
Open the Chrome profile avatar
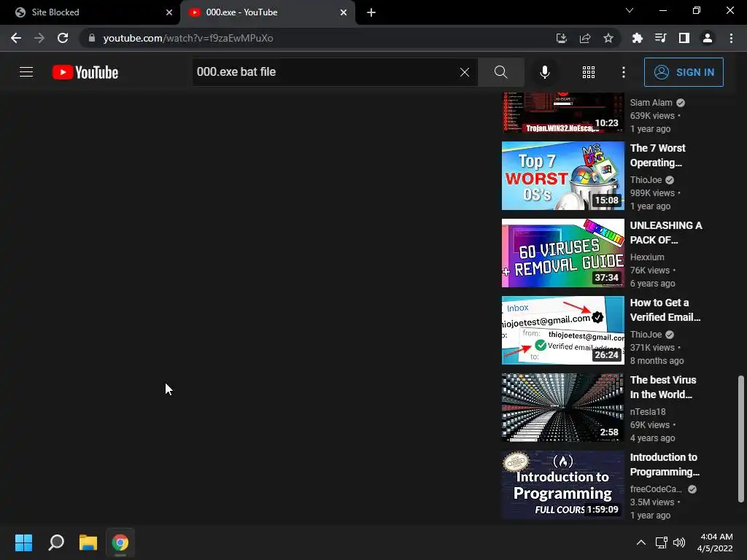tap(708, 38)
